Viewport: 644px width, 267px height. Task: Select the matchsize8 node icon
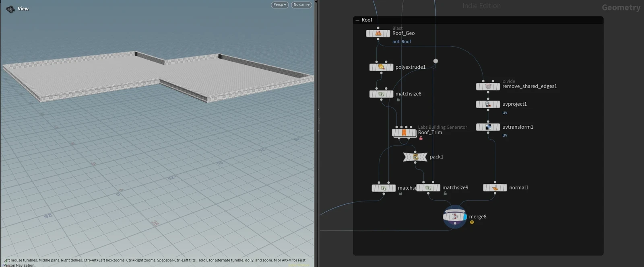click(381, 94)
